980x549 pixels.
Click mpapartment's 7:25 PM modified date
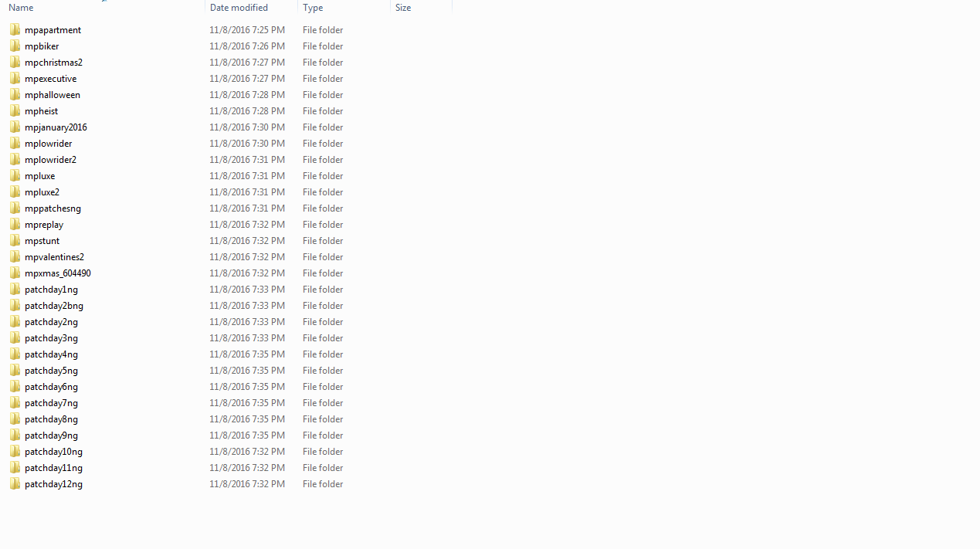pyautogui.click(x=247, y=30)
